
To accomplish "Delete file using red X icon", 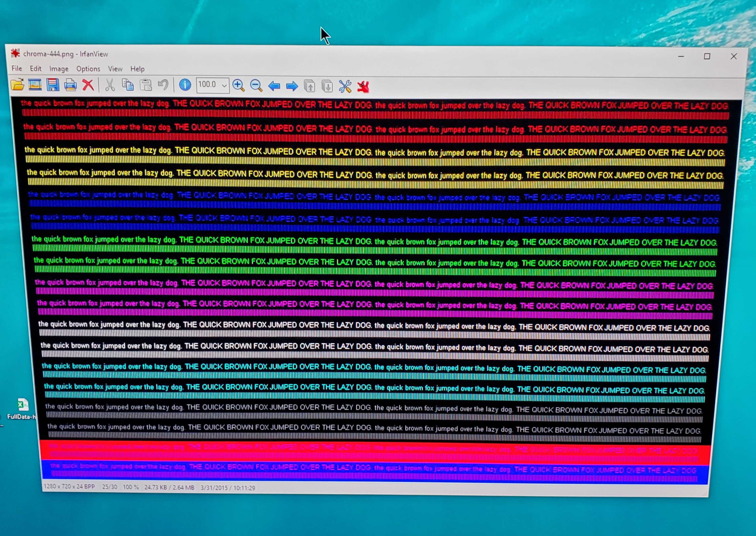I will pyautogui.click(x=88, y=85).
